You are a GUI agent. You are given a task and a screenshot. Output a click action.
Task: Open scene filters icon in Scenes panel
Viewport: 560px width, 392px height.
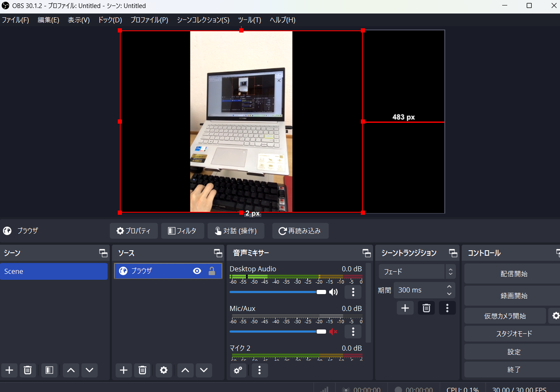(49, 370)
